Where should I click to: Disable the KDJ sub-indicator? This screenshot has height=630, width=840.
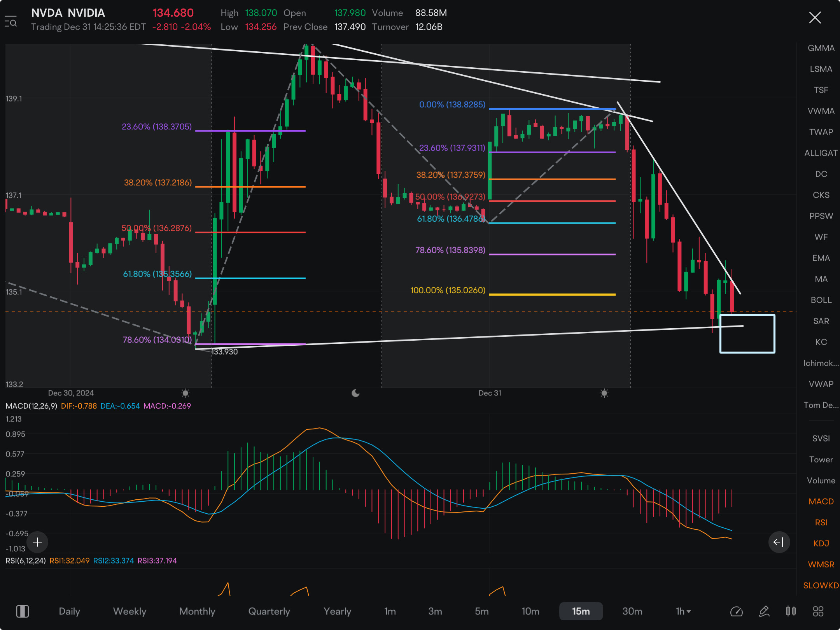pyautogui.click(x=821, y=543)
